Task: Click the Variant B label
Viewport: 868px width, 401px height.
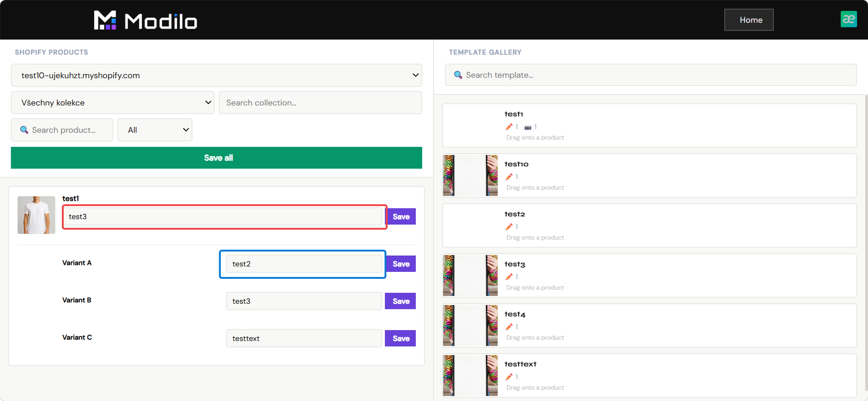Action: 77,300
